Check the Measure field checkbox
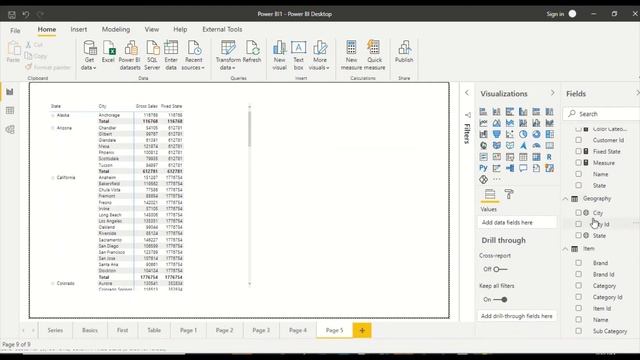This screenshot has height=360, width=640. 578,162
